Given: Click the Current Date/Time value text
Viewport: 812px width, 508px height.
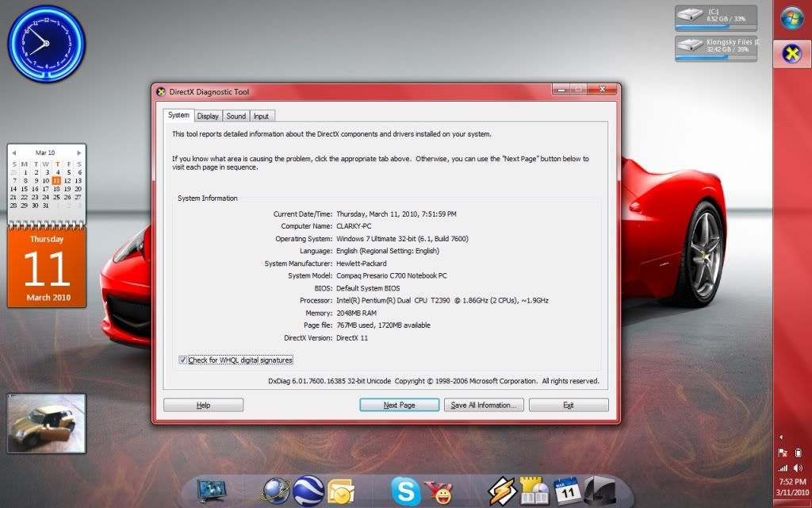Looking at the screenshot, I should click(396, 214).
